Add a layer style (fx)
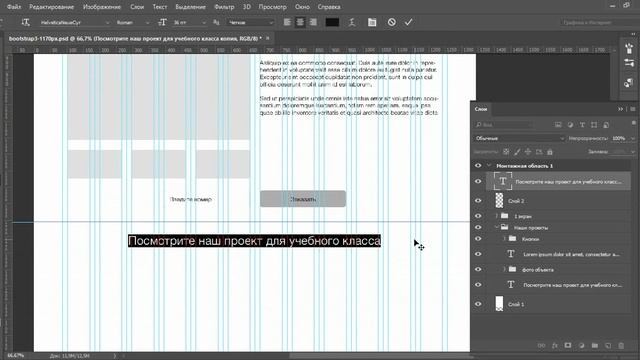Viewport: 640px width, 360px height. 555,345
